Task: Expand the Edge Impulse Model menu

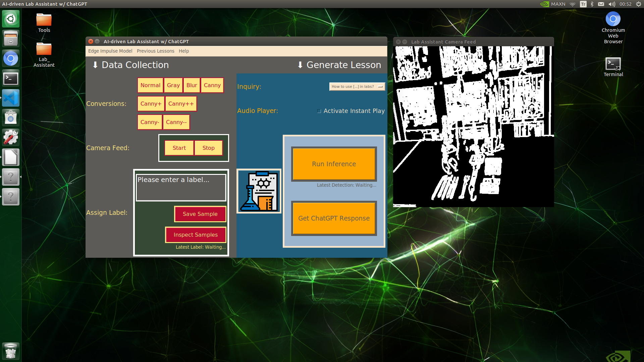Action: coord(110,51)
